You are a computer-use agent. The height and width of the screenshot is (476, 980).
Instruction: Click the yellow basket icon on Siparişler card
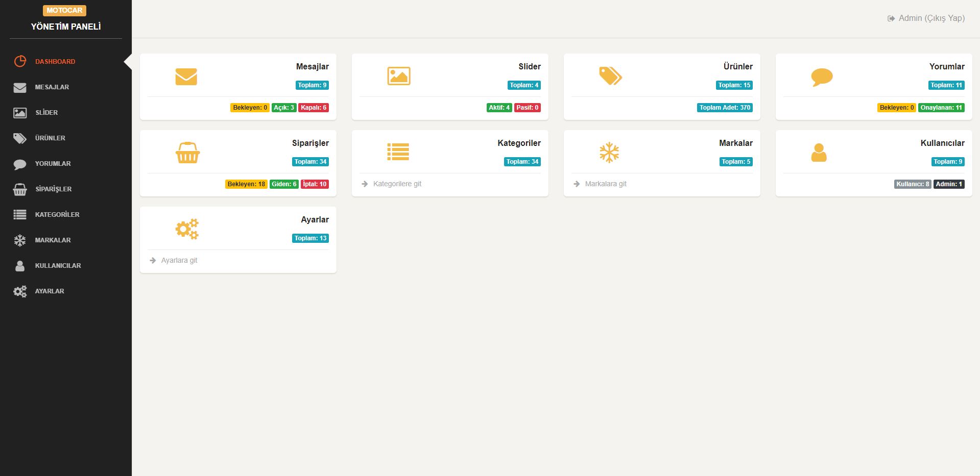tap(187, 153)
